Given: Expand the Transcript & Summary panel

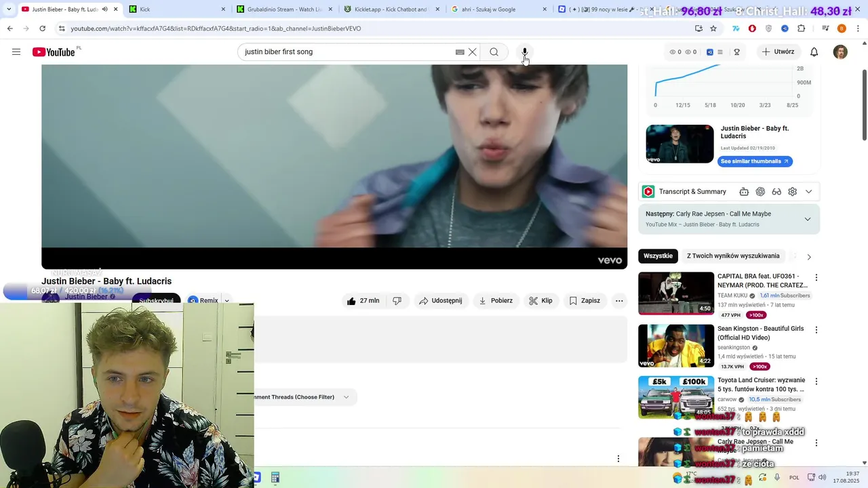Looking at the screenshot, I should point(808,192).
